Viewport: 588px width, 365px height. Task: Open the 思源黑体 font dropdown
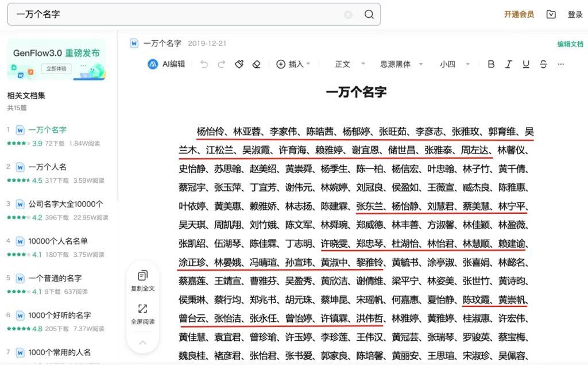pyautogui.click(x=396, y=64)
